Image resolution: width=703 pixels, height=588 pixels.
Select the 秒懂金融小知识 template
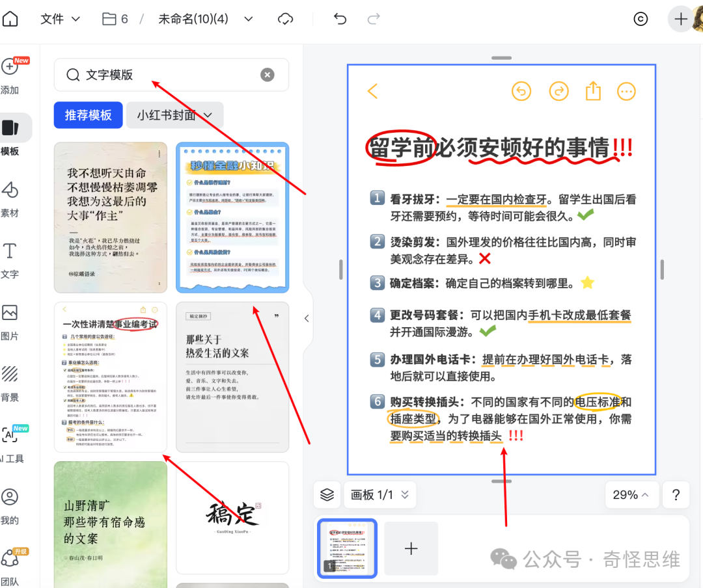click(232, 217)
